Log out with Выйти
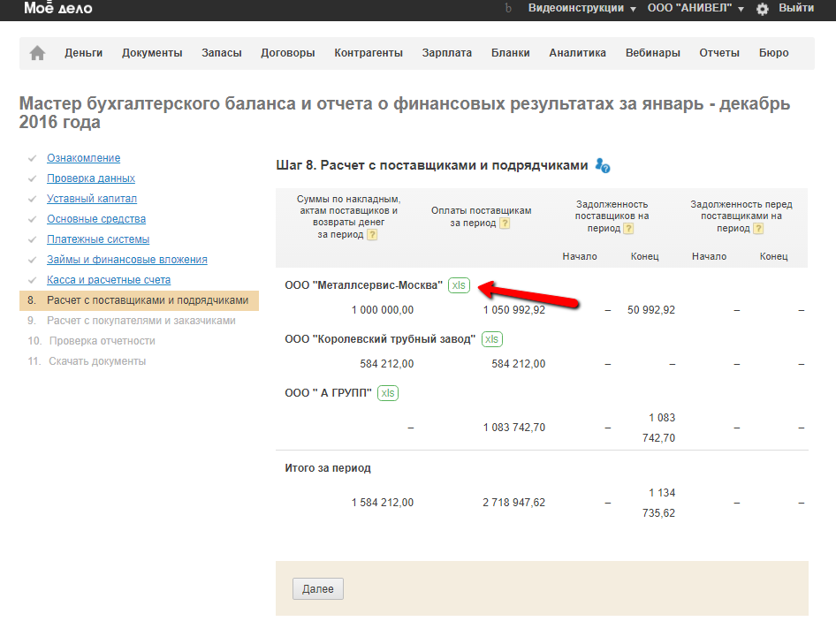836x644 pixels. tap(796, 8)
